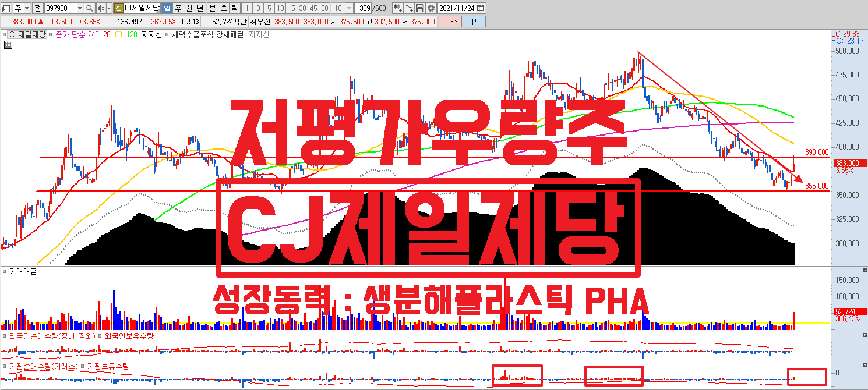Expand the stock code history dropdown

[79, 8]
